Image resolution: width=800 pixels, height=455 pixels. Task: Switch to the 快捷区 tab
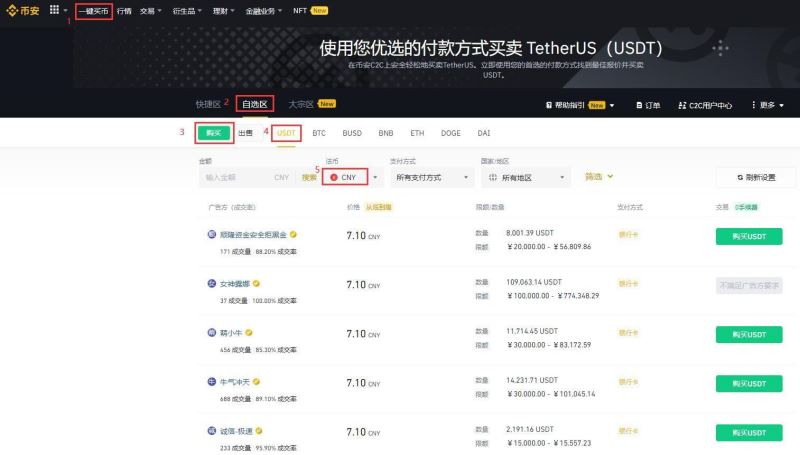208,104
